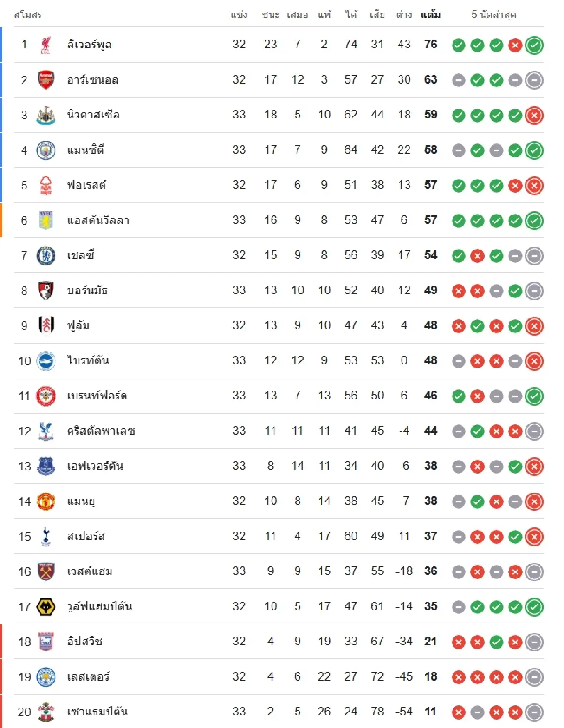Open the Newcastle club badge
Screen dimensions: 564x728
pos(45,115)
